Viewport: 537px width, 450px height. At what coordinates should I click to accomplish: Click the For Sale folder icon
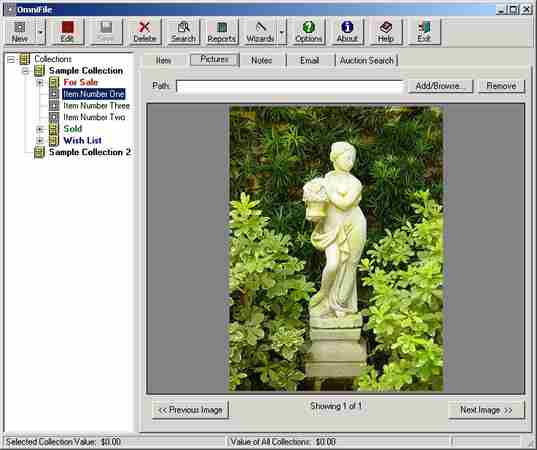point(54,83)
